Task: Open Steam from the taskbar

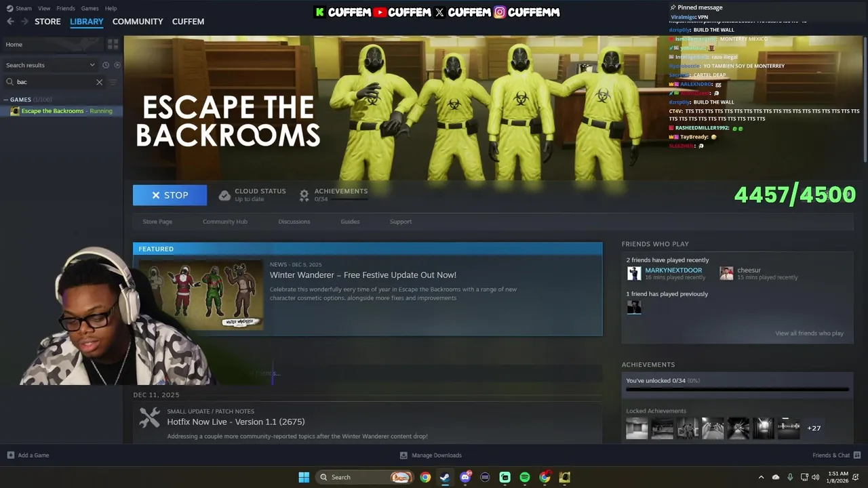Action: click(x=445, y=477)
